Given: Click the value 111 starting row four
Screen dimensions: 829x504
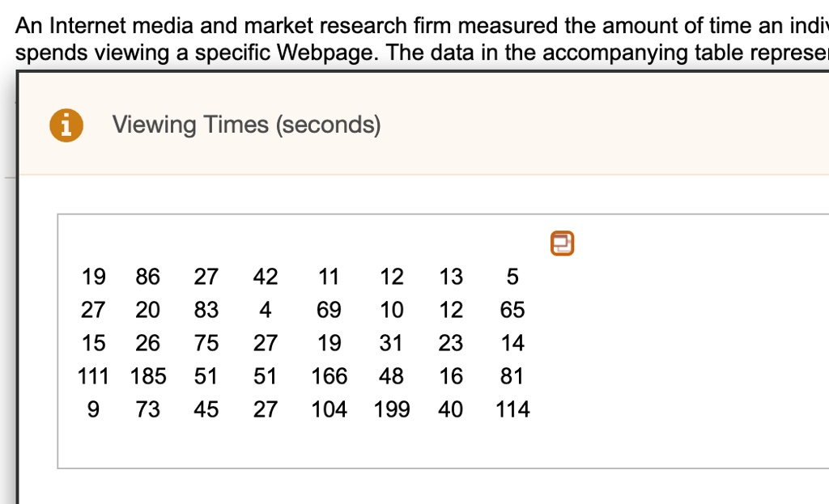Looking at the screenshot, I should (x=93, y=375).
